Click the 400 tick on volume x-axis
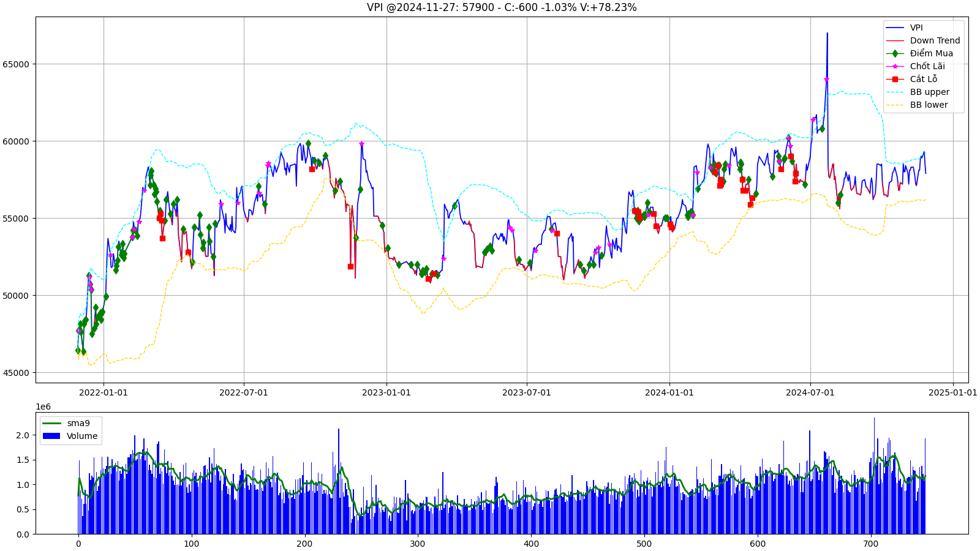 (x=531, y=544)
